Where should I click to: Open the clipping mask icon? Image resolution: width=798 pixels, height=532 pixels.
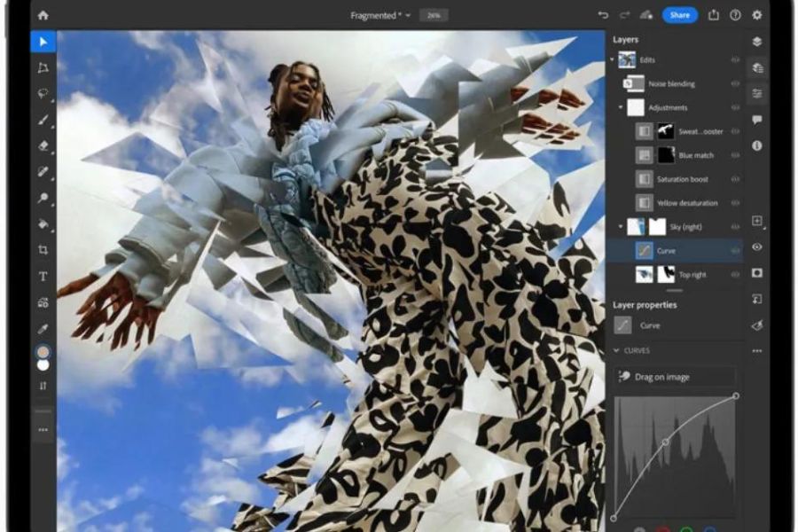[757, 299]
